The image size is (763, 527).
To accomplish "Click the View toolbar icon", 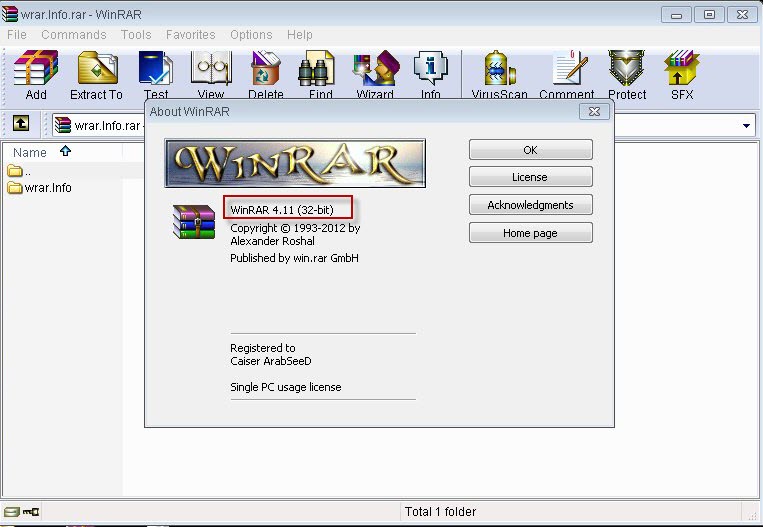I will [x=211, y=75].
